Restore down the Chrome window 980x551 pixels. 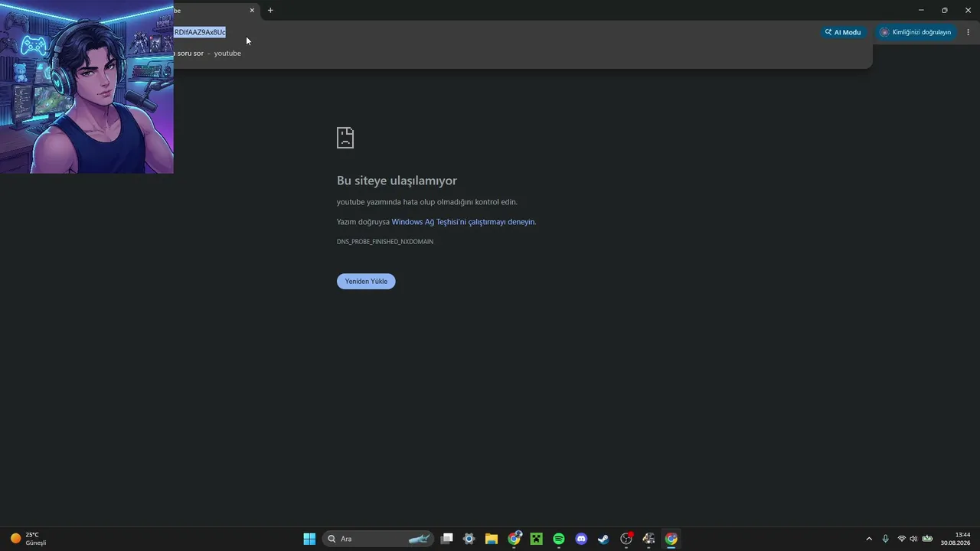tap(945, 10)
